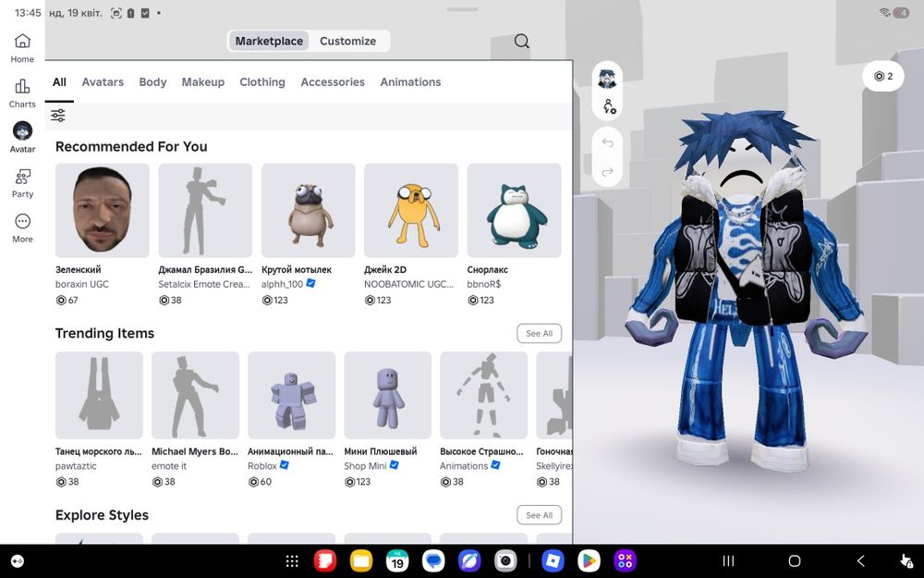Open the filter sliders icon
This screenshot has width=924, height=578.
[x=57, y=116]
